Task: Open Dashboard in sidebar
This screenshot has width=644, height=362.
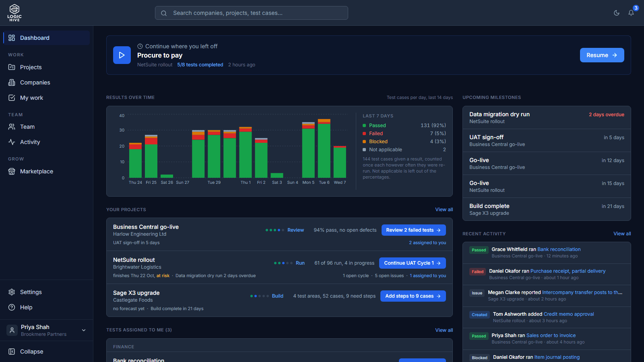Action: (x=47, y=38)
